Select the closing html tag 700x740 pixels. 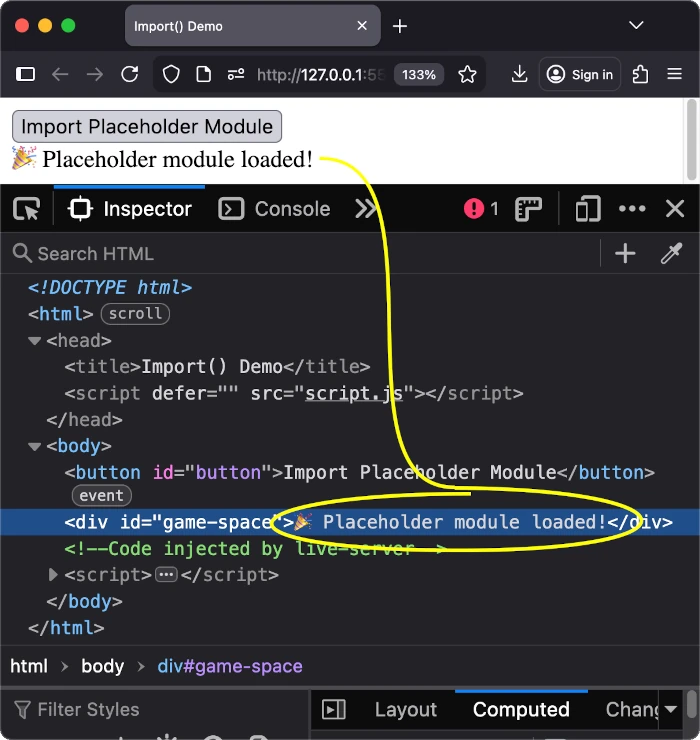(66, 628)
